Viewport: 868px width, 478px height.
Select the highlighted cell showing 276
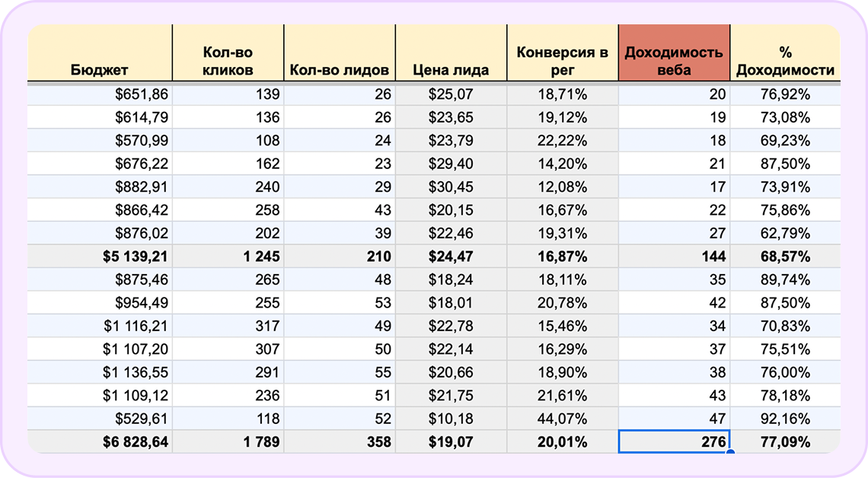(673, 441)
